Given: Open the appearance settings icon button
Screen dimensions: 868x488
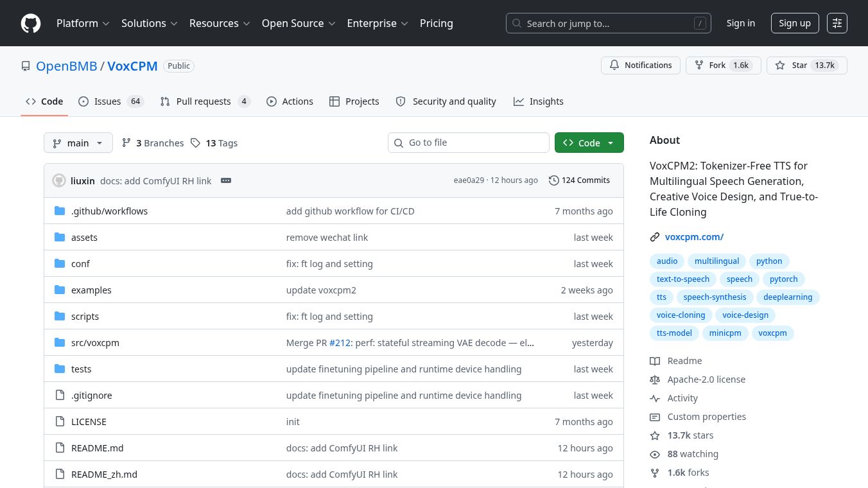Looking at the screenshot, I should click(x=837, y=23).
